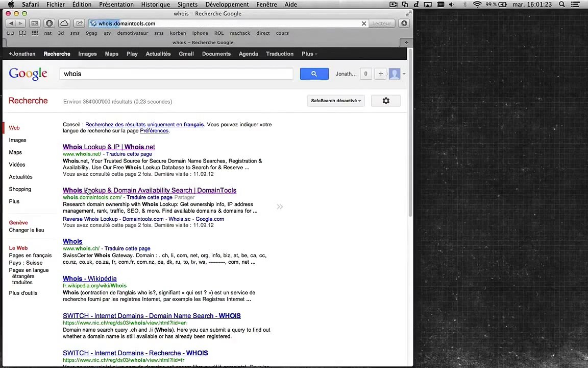The width and height of the screenshot is (588, 368).
Task: Open the '9gag' bookmark
Action: (91, 33)
